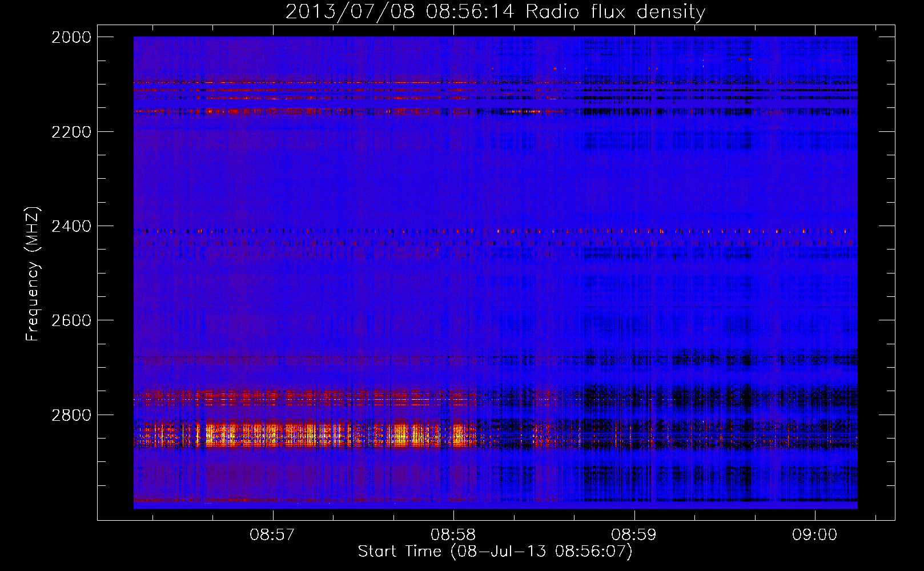Click the 2000 frequency tick label
The height and width of the screenshot is (571, 924).
71,37
